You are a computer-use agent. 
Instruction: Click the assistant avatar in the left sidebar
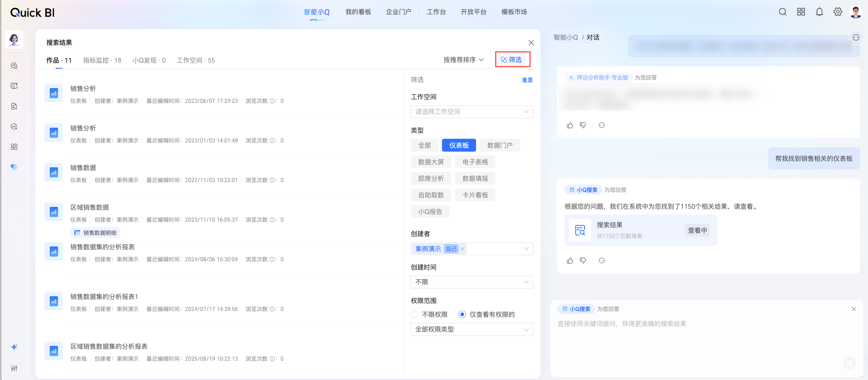14,39
